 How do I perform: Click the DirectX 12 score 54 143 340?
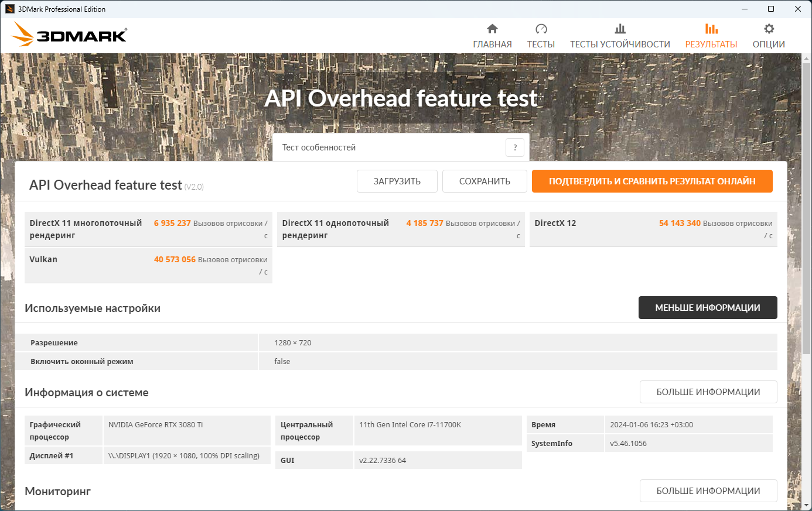680,223
